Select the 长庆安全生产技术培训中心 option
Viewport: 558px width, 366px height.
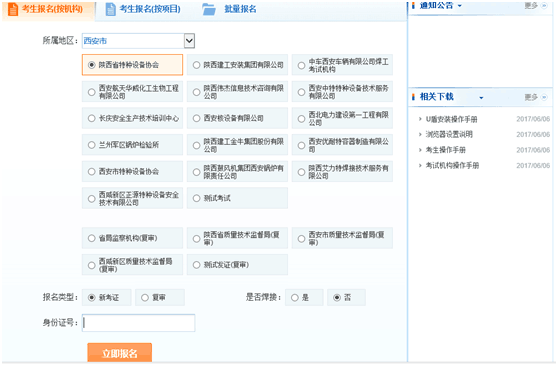coord(132,118)
